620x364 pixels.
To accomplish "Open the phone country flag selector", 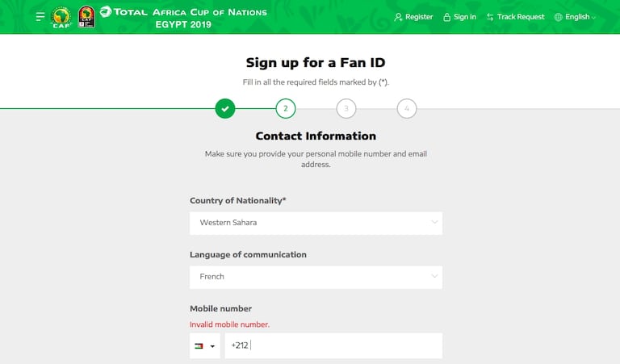I will [x=204, y=345].
